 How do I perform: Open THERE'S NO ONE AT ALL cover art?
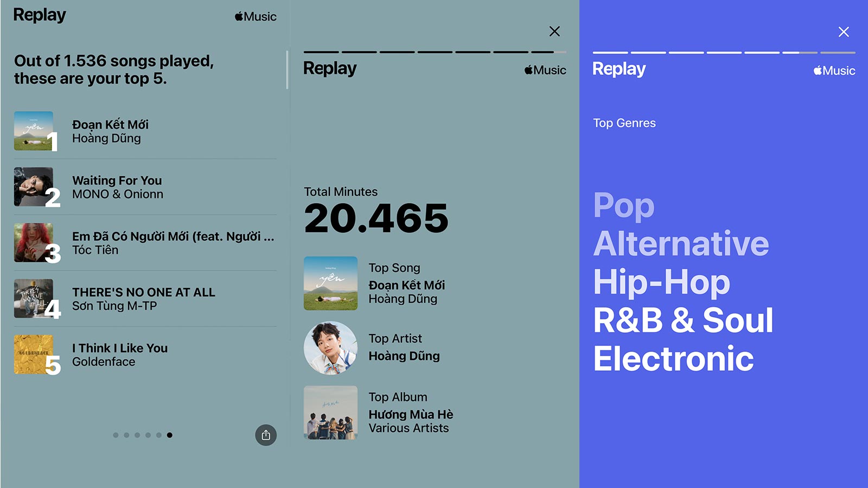tap(34, 298)
